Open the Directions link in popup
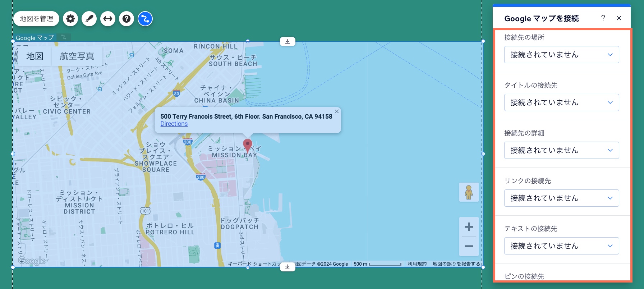Viewport: 644px width, 289px height. [174, 124]
